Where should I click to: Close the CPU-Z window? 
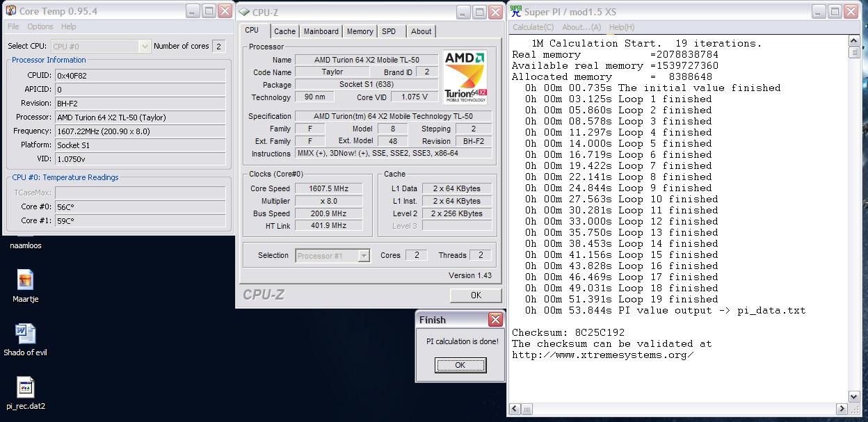coord(495,13)
